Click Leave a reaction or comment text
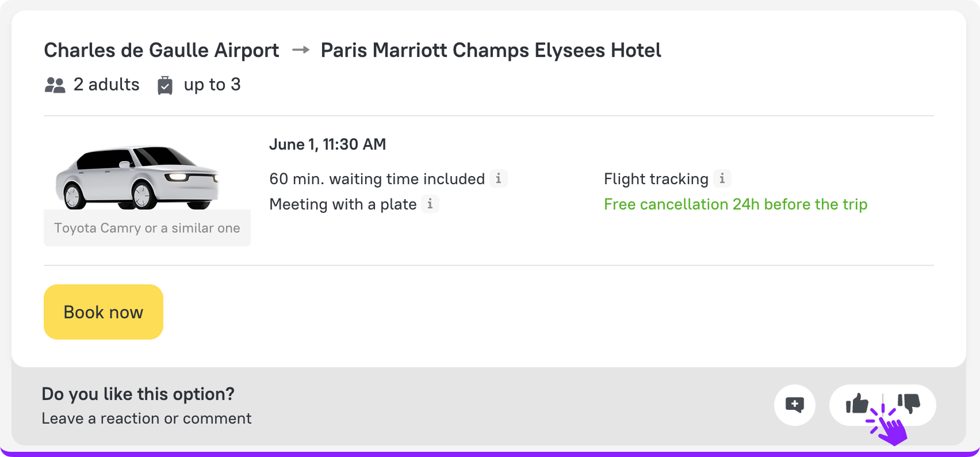 click(147, 418)
